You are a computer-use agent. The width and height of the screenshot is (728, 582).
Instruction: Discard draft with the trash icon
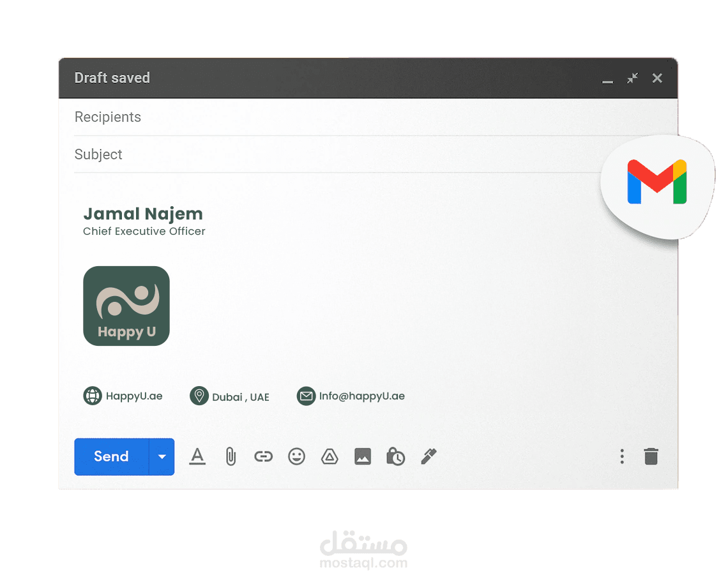click(651, 456)
